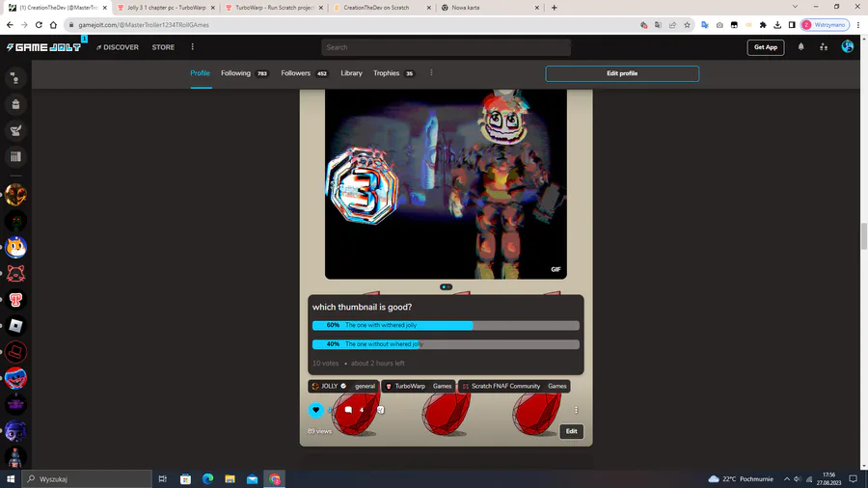Viewport: 868px width, 488px height.
Task: Open the friends list icon
Action: click(x=824, y=47)
